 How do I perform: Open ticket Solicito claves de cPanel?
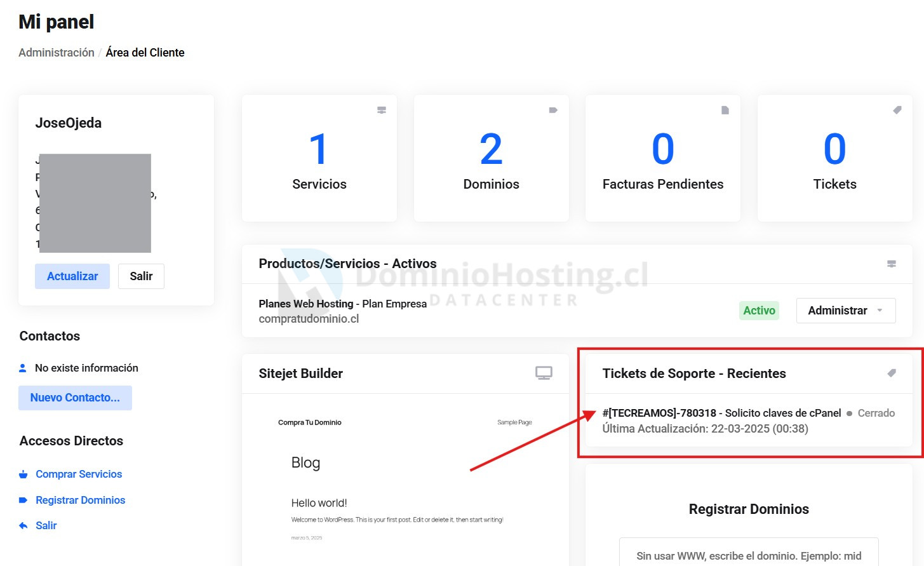721,414
